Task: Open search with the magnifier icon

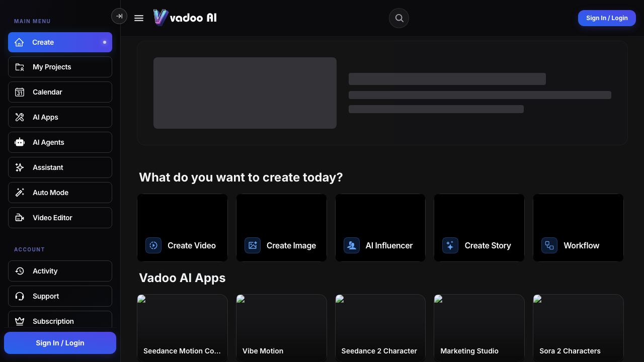Action: 399,18
